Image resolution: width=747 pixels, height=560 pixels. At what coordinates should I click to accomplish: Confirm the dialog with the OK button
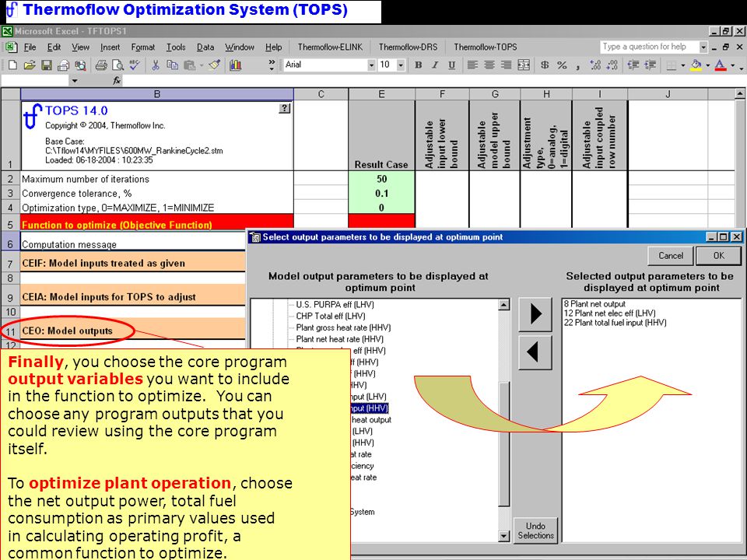pyautogui.click(x=718, y=256)
